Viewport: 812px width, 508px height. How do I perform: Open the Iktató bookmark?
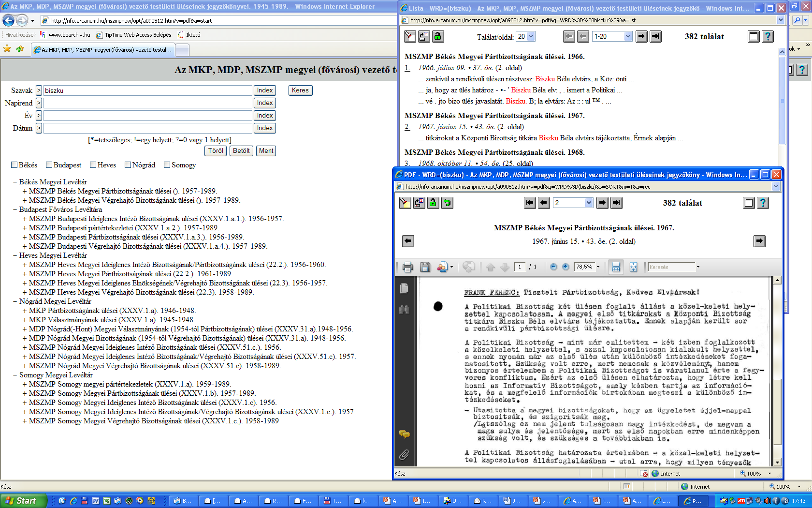189,35
